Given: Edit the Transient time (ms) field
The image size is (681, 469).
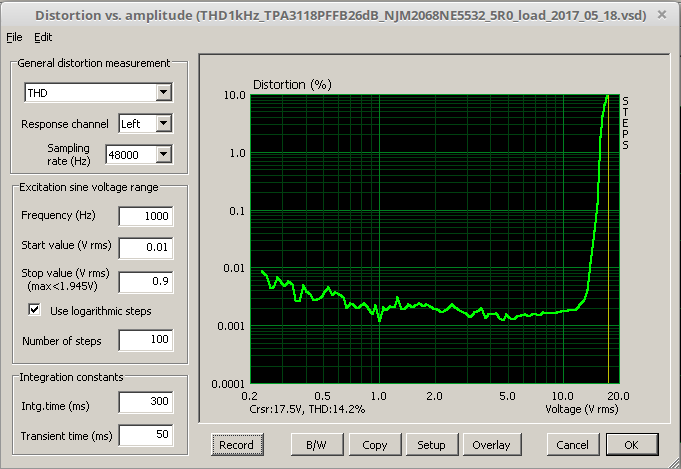Looking at the screenshot, I should click(x=145, y=434).
